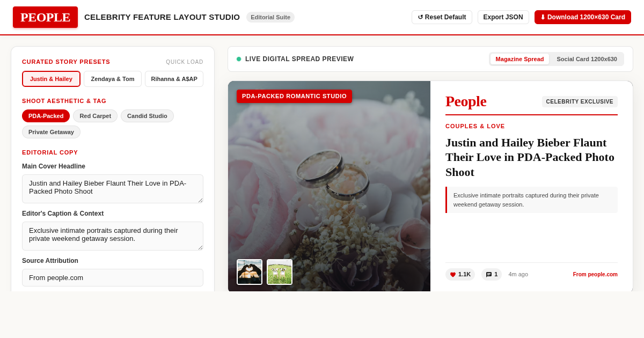
Task: Click the Live Digital Spread Preview heading
Action: click(299, 59)
